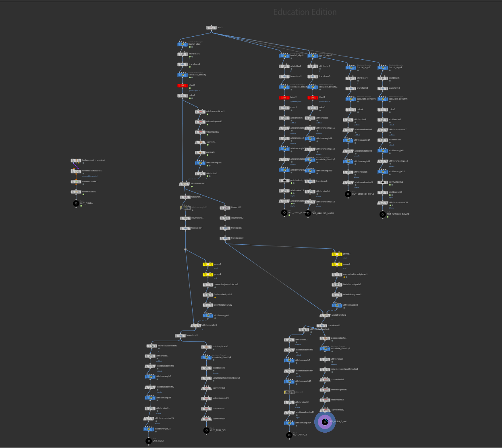Click the 'attribwrangle25' node label

click(163, 429)
